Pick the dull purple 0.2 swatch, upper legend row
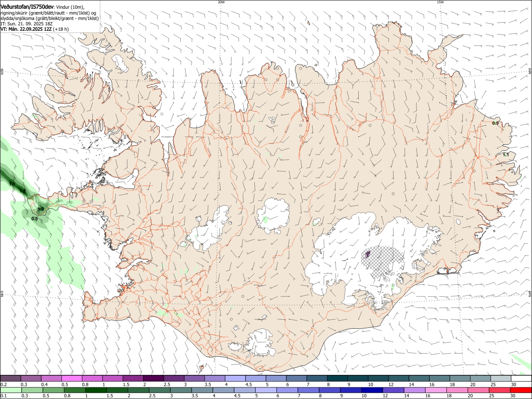The image size is (532, 399). click(x=10, y=379)
